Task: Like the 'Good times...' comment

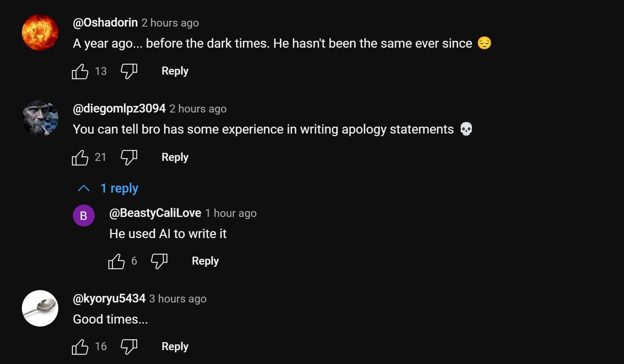Action: coord(80,347)
